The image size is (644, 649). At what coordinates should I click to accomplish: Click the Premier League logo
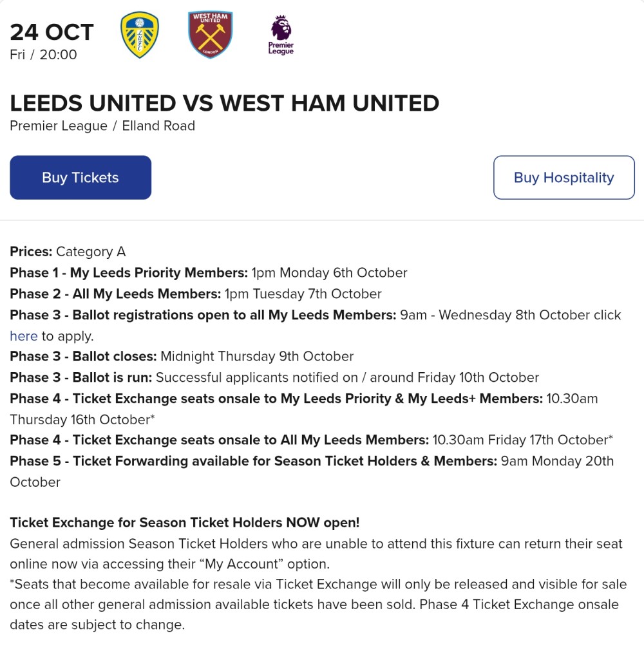tap(281, 35)
